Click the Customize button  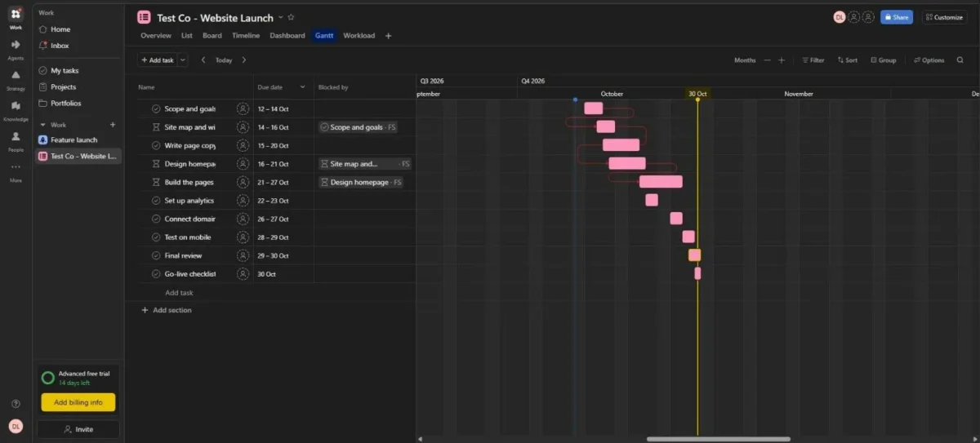tap(944, 17)
